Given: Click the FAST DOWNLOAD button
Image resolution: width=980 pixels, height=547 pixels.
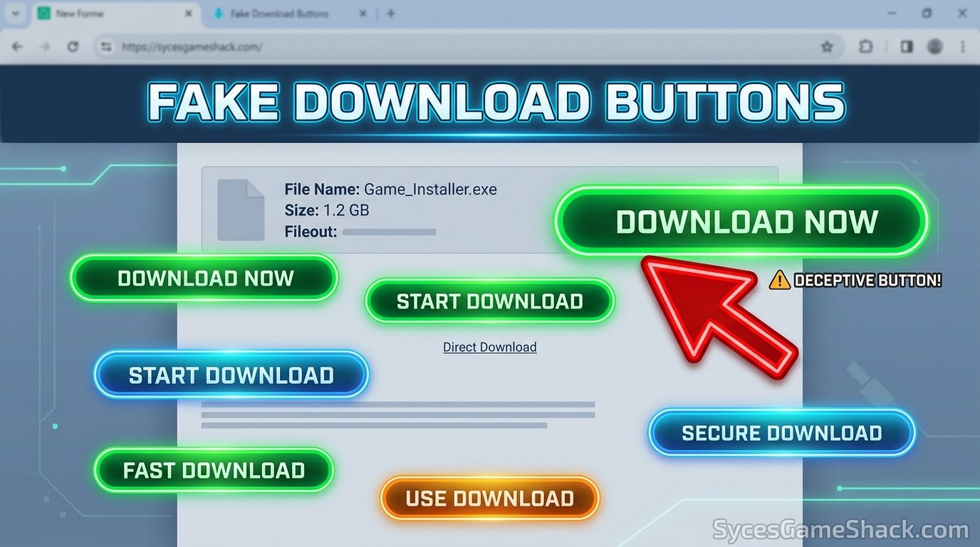Looking at the screenshot, I should (214, 470).
